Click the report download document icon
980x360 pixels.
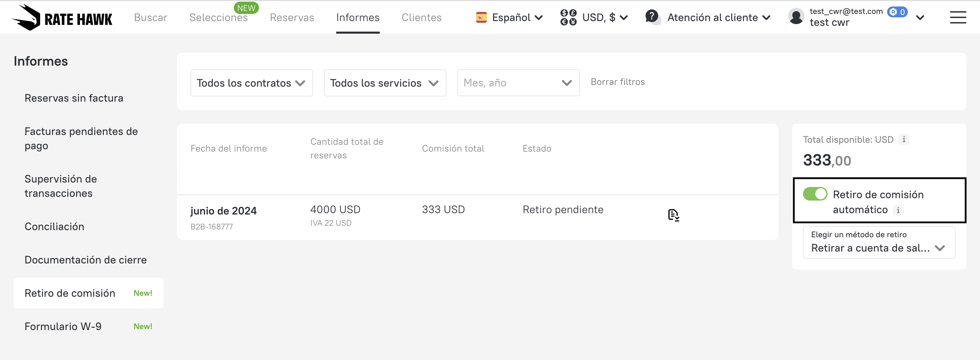point(673,215)
